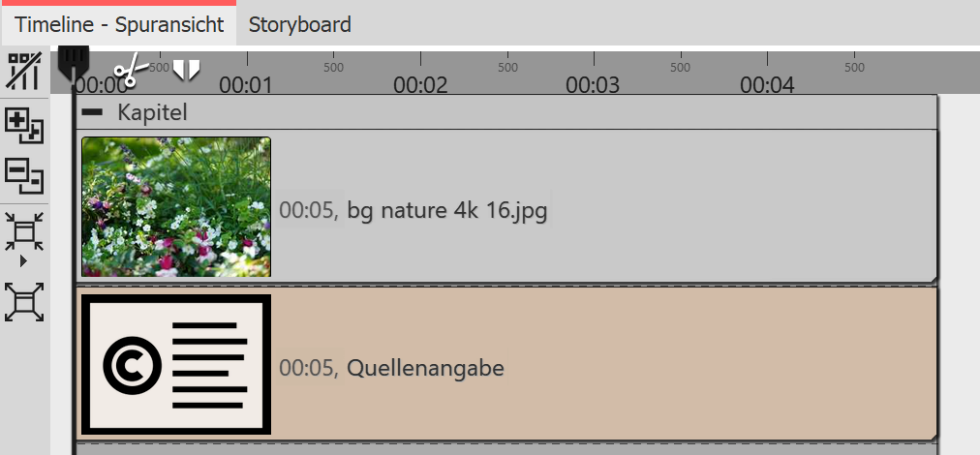The width and height of the screenshot is (980, 455).
Task: Click the add track plus icon
Action: click(23, 126)
